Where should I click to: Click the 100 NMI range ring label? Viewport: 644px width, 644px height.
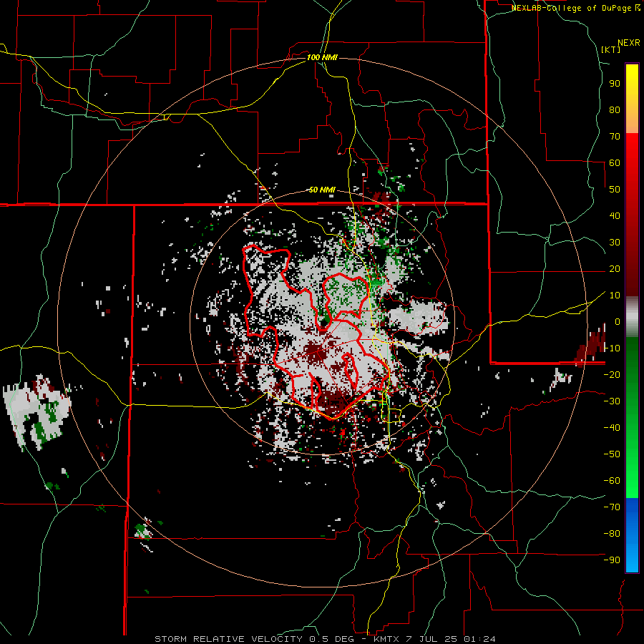coord(322,57)
